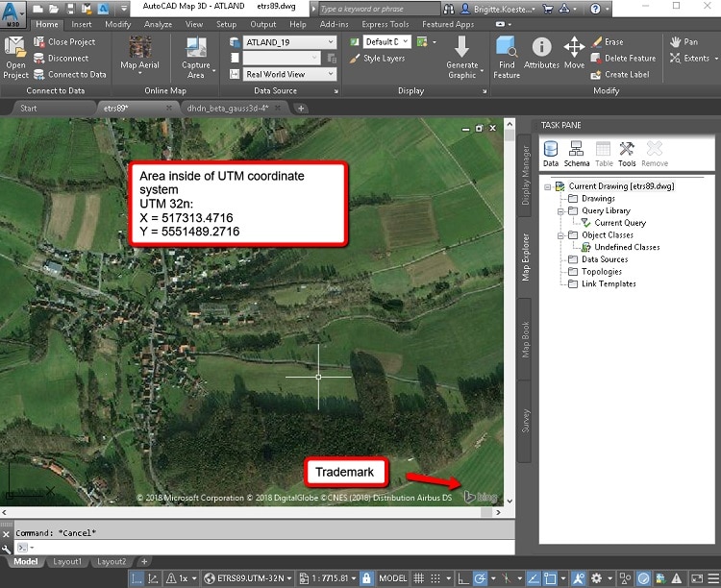Click the search binoculars icon
This screenshot has width=721, height=588.
[449, 9]
